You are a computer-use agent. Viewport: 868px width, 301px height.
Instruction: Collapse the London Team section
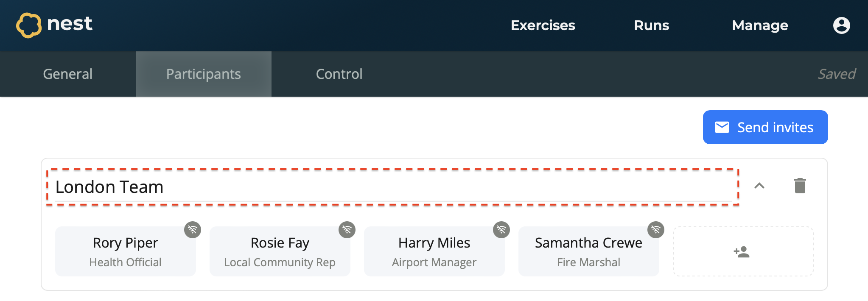pyautogui.click(x=759, y=186)
